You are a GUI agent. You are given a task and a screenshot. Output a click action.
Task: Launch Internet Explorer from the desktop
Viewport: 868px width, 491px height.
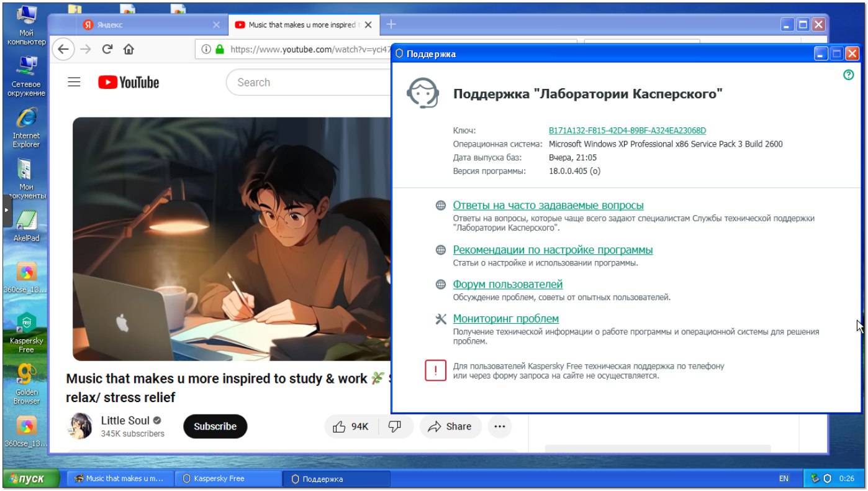pos(26,127)
